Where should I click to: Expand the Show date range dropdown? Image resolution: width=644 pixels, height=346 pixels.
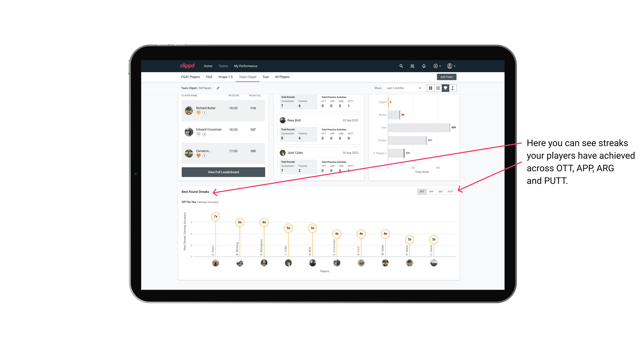tap(403, 88)
